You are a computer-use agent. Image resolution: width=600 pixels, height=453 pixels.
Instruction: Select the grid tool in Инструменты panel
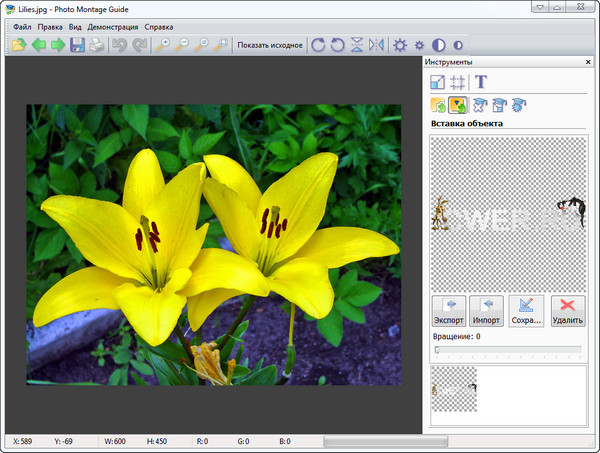pyautogui.click(x=458, y=82)
